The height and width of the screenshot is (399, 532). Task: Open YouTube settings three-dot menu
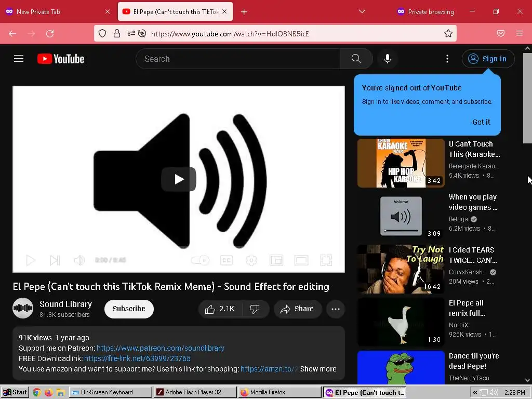point(447,59)
